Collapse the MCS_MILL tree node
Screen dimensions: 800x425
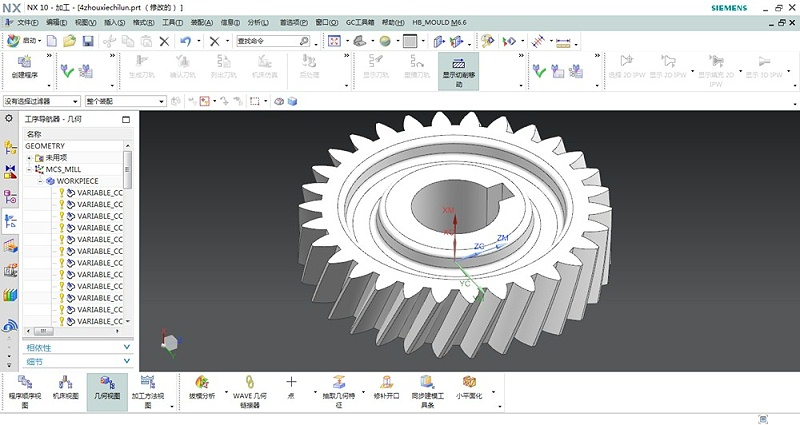[x=30, y=170]
